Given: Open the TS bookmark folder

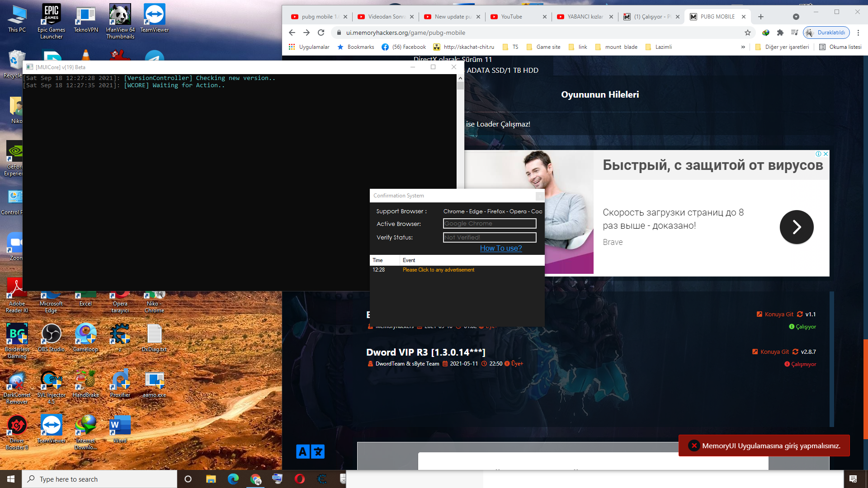Looking at the screenshot, I should (510, 47).
